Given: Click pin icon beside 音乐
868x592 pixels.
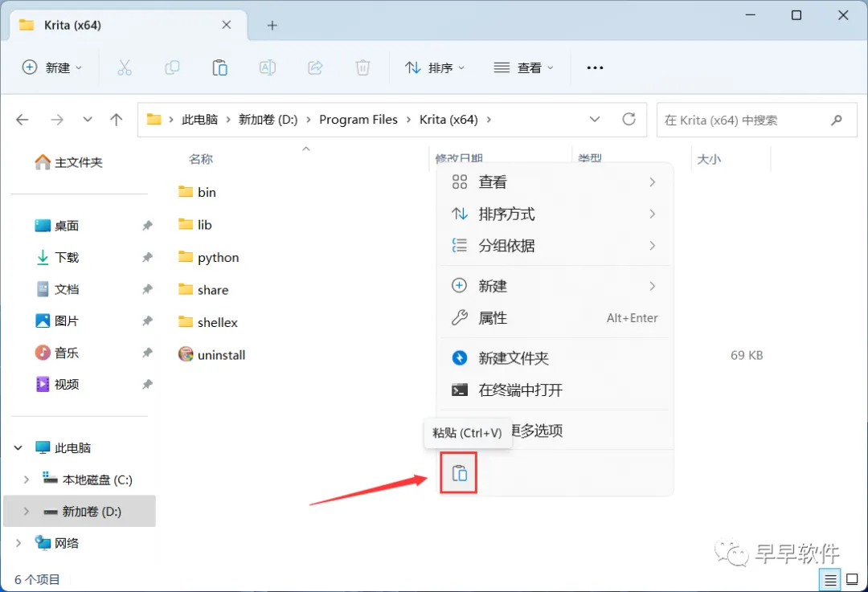Looking at the screenshot, I should [147, 353].
